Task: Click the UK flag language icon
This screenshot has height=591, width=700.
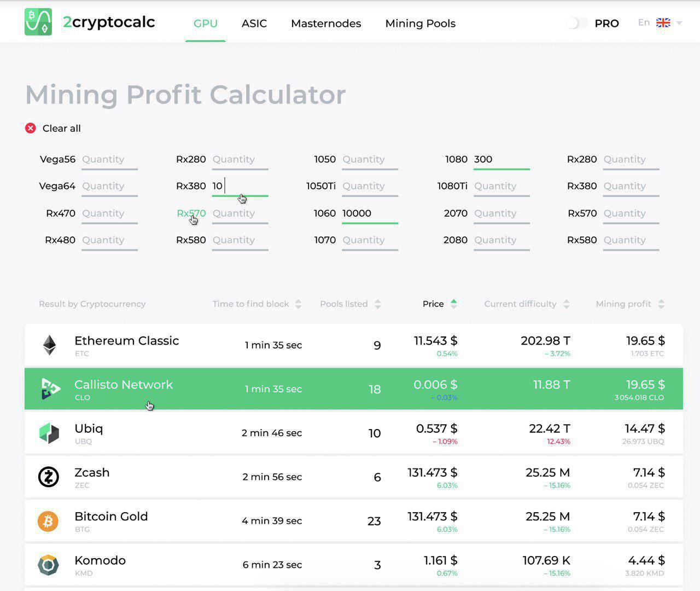Action: click(663, 22)
